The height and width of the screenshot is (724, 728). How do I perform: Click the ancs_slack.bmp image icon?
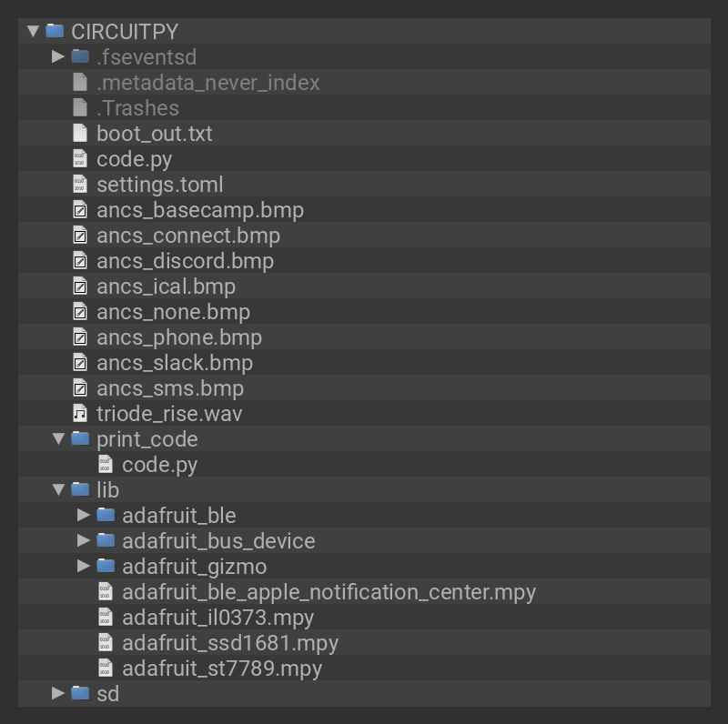coord(80,363)
